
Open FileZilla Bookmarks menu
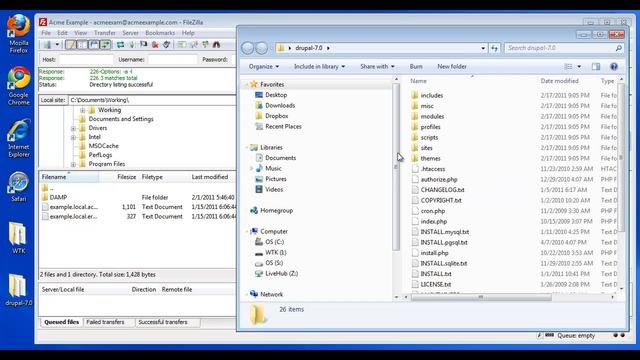click(x=160, y=33)
